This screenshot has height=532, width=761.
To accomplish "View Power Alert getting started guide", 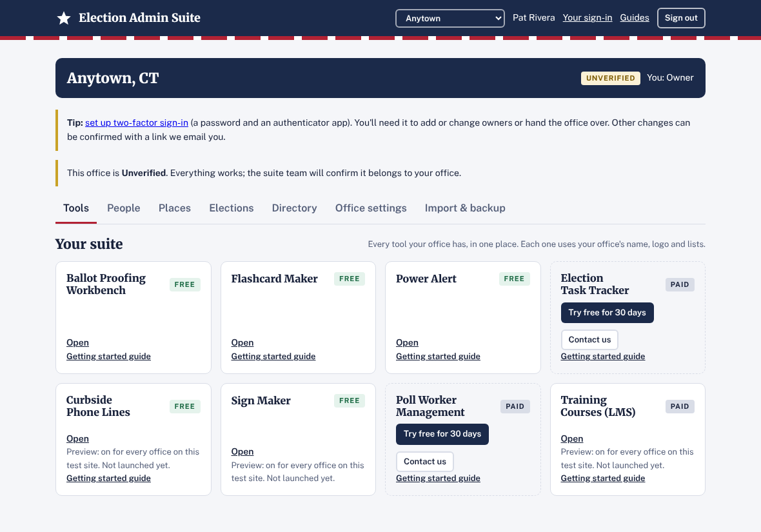I will click(x=439, y=357).
